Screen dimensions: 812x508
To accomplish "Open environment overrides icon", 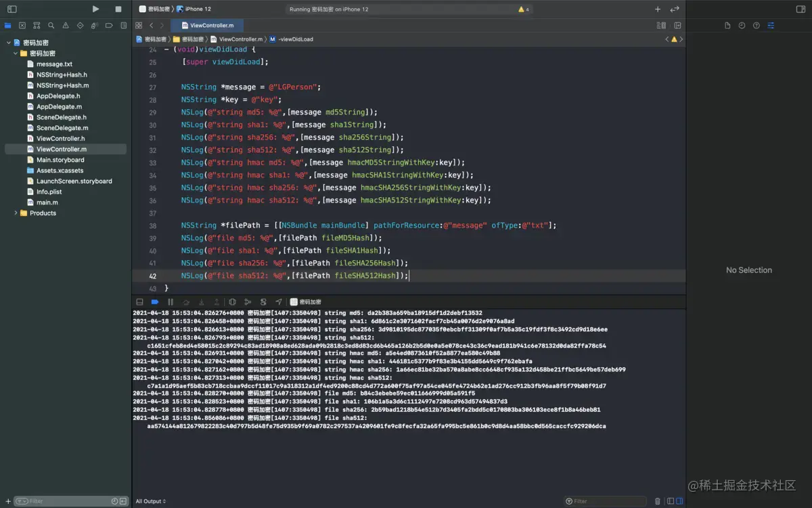I will click(263, 301).
